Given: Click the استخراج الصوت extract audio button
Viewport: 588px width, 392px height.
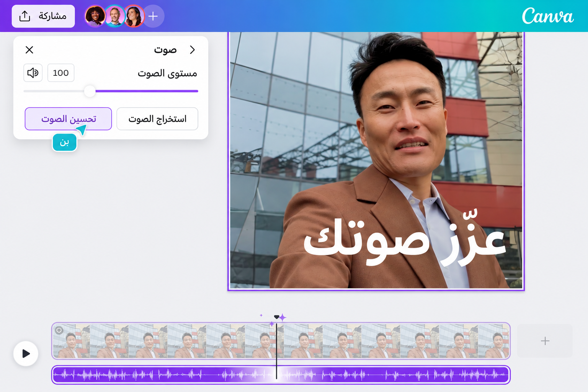Looking at the screenshot, I should click(x=157, y=119).
